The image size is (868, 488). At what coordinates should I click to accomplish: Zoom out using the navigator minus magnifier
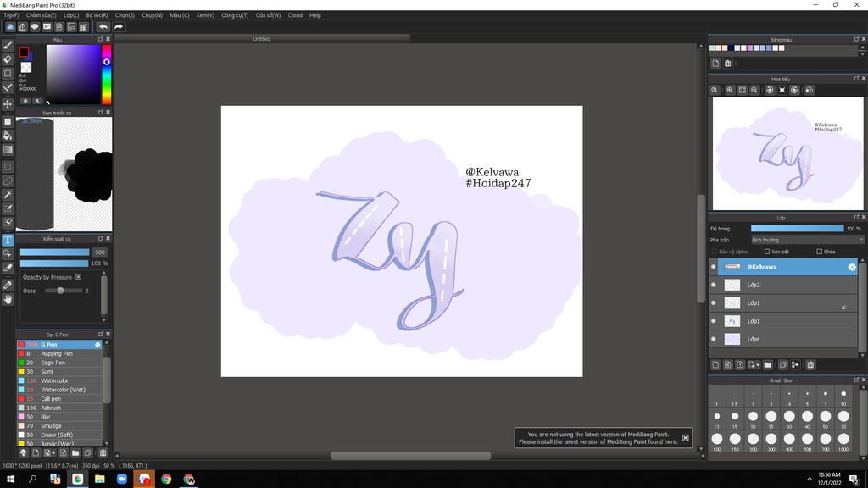click(754, 90)
